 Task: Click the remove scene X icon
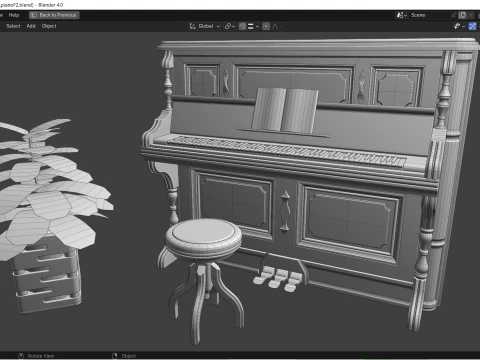coord(470,15)
